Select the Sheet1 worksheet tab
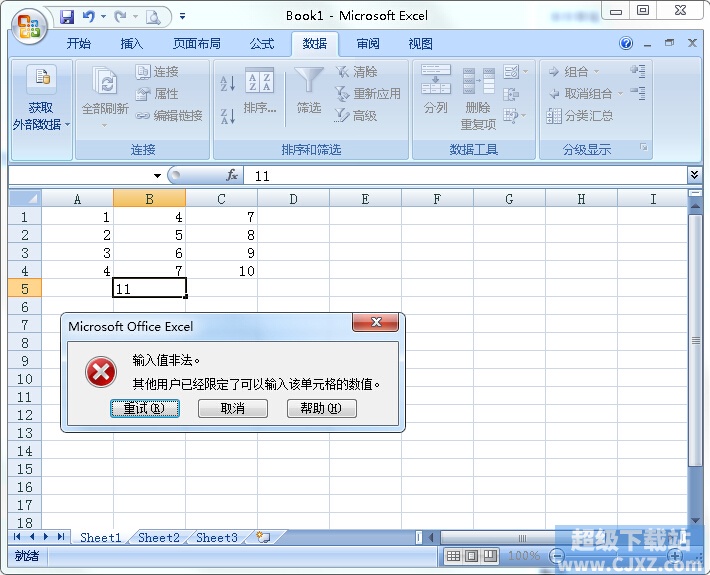This screenshot has width=710, height=575. click(x=101, y=537)
